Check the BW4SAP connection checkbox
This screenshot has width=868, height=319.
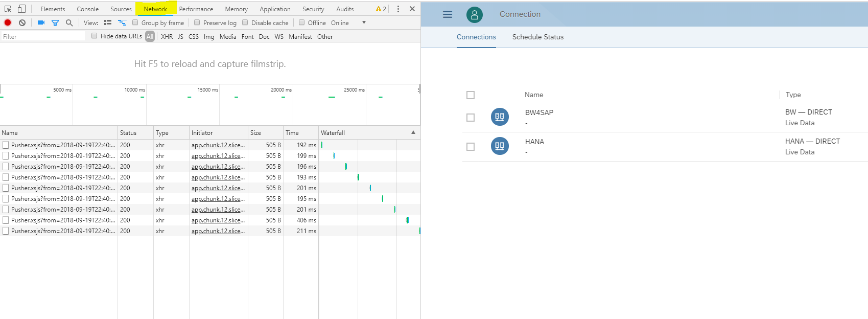tap(471, 118)
